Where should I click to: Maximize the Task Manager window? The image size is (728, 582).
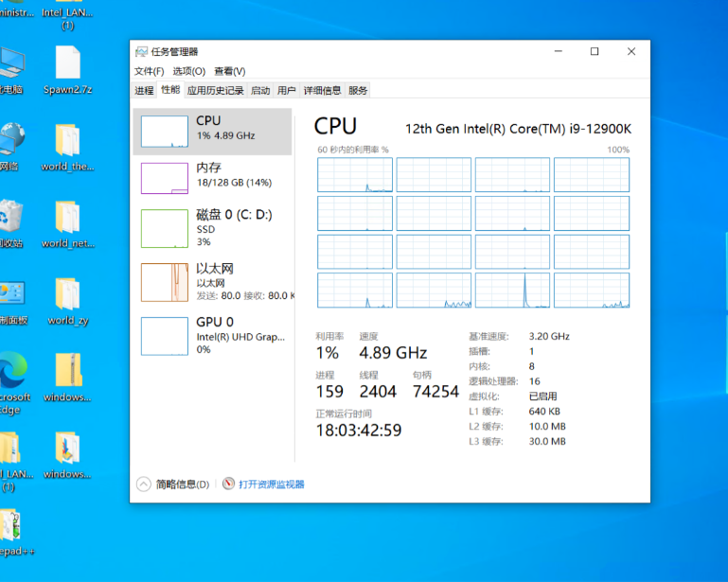pyautogui.click(x=595, y=51)
